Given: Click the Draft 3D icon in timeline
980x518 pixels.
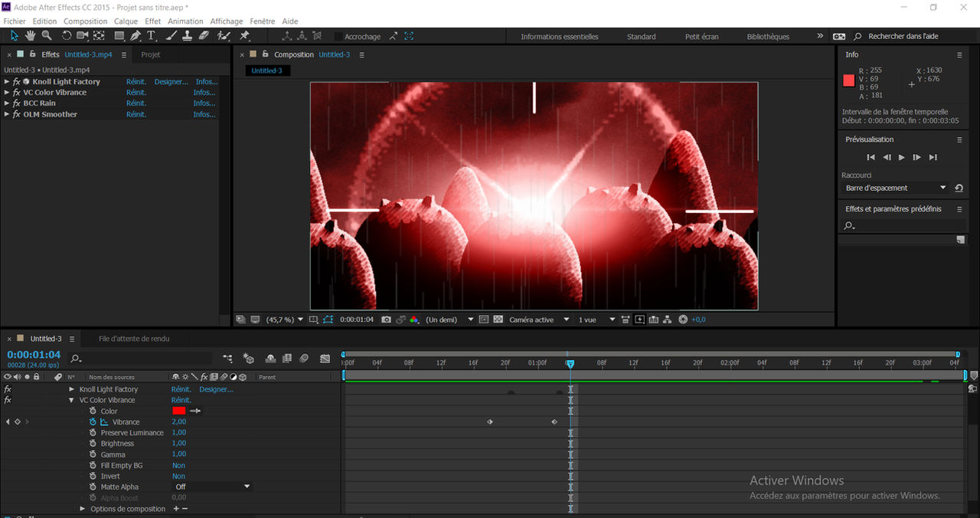Looking at the screenshot, I should click(248, 358).
